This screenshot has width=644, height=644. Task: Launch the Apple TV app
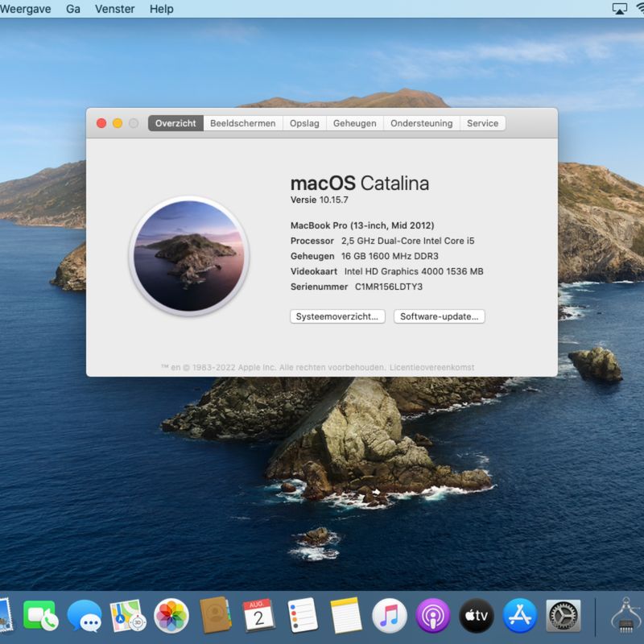click(477, 616)
